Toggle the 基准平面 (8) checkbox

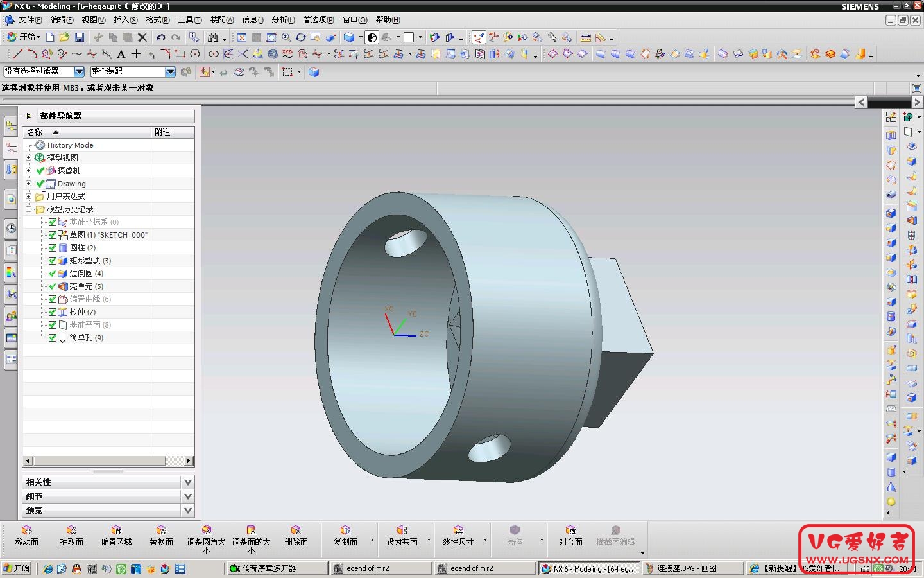pyautogui.click(x=53, y=325)
